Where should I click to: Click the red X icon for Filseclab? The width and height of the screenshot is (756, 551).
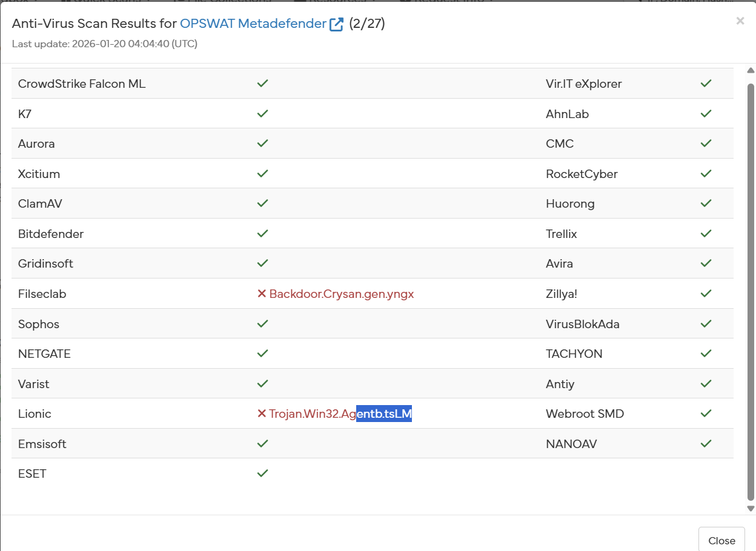[262, 294]
